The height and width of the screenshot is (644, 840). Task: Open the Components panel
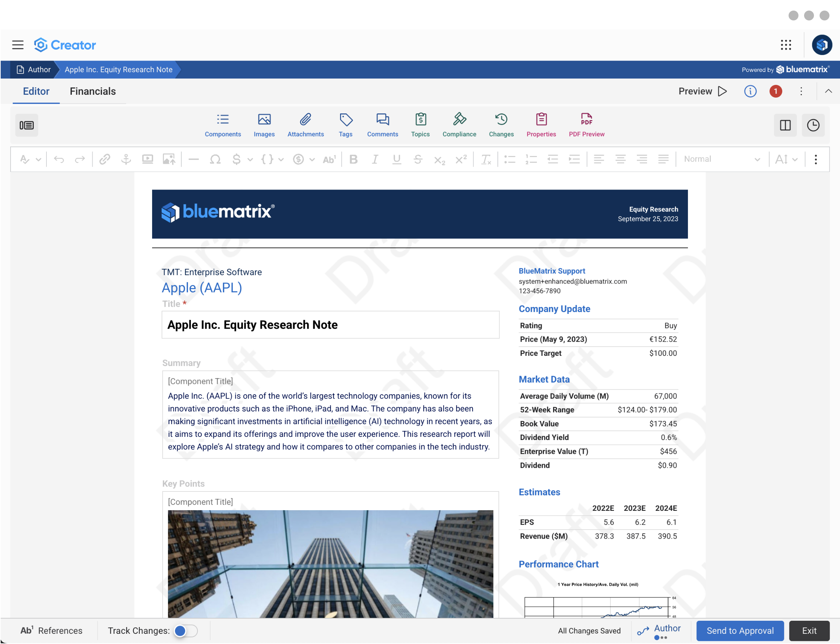pos(222,125)
